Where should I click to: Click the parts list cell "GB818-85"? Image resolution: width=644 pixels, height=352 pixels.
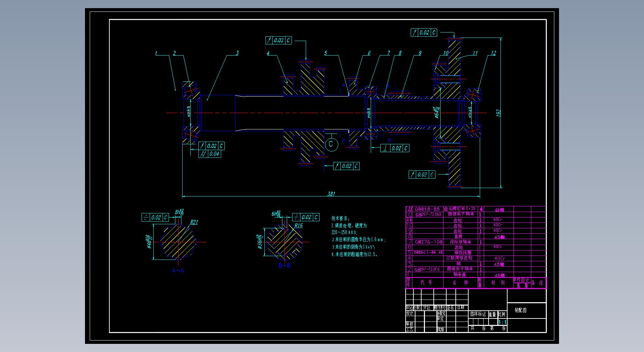(427, 209)
